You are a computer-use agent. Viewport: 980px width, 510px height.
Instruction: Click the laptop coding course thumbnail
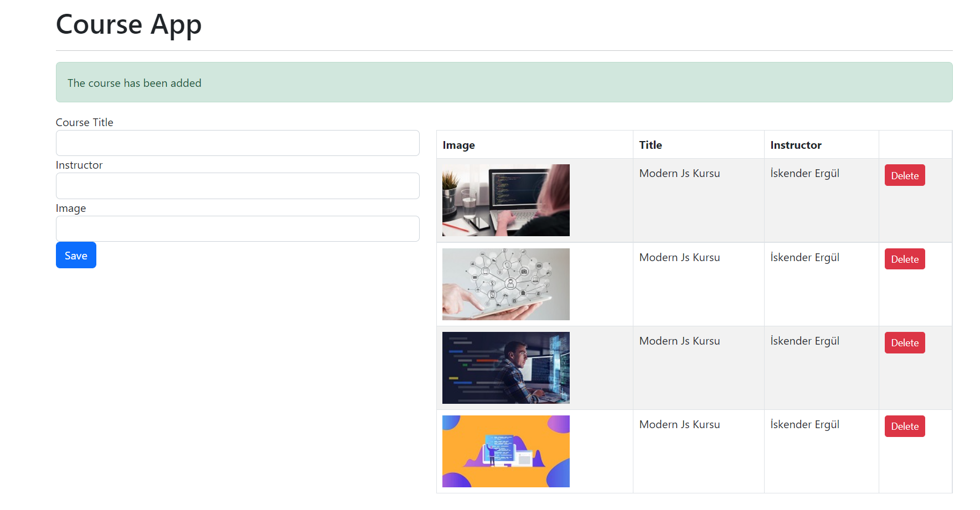[506, 200]
